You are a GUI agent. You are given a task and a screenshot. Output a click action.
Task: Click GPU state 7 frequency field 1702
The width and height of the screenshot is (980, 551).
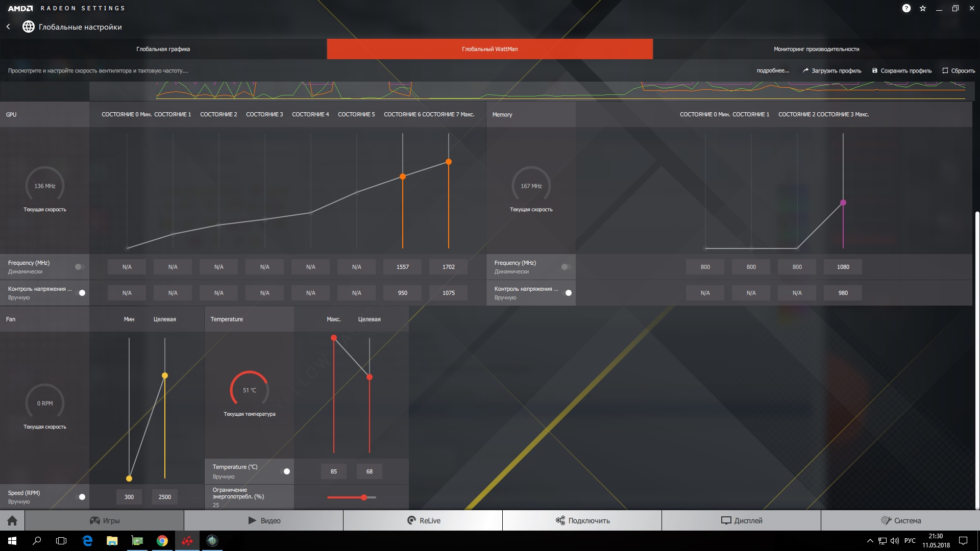coord(448,267)
